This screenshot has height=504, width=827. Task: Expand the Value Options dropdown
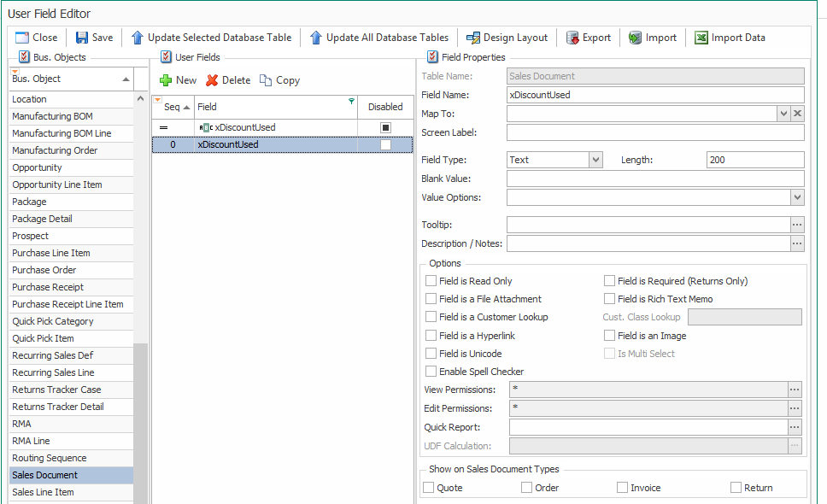[x=797, y=197]
